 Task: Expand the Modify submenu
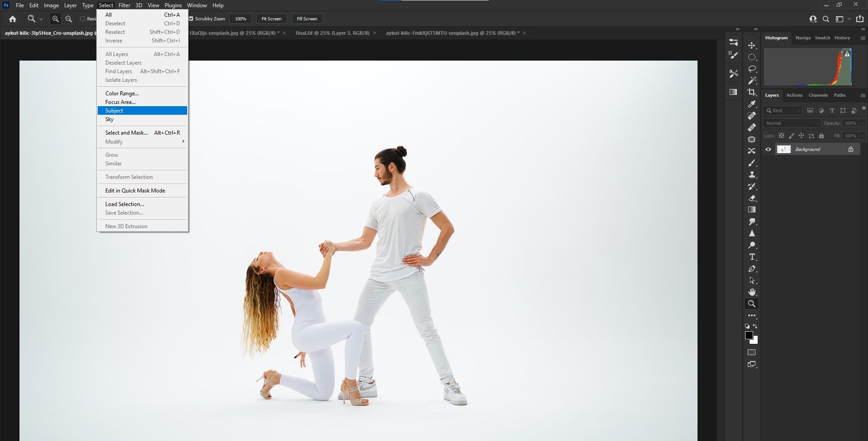(x=142, y=142)
